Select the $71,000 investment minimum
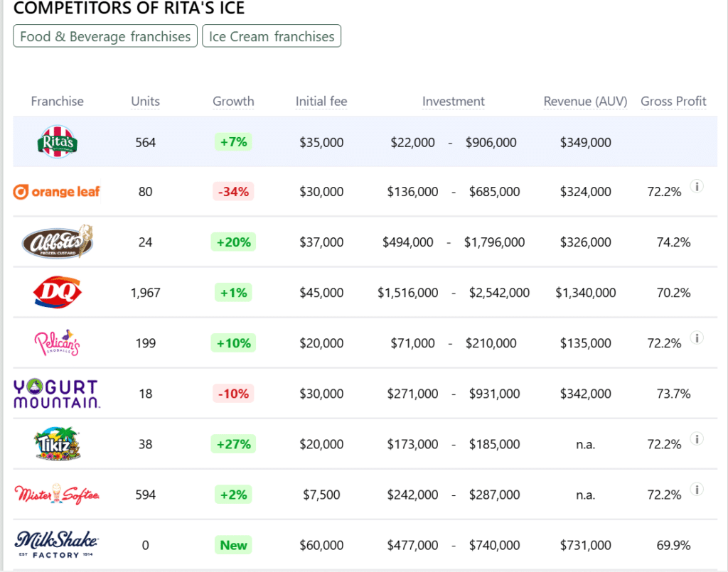This screenshot has height=572, width=728. tap(412, 343)
